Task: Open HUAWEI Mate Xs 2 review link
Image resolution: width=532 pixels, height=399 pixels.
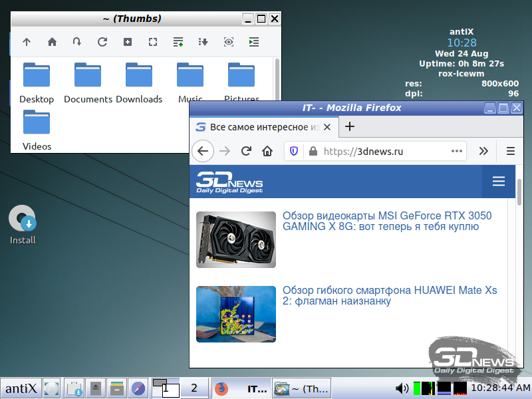Action: click(x=390, y=295)
